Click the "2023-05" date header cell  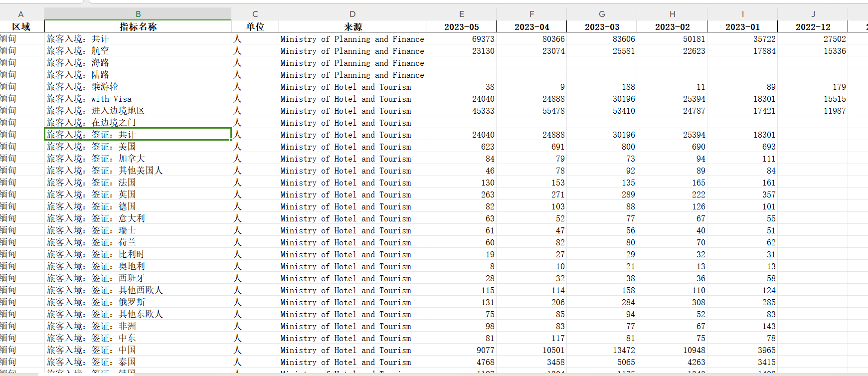click(x=462, y=26)
